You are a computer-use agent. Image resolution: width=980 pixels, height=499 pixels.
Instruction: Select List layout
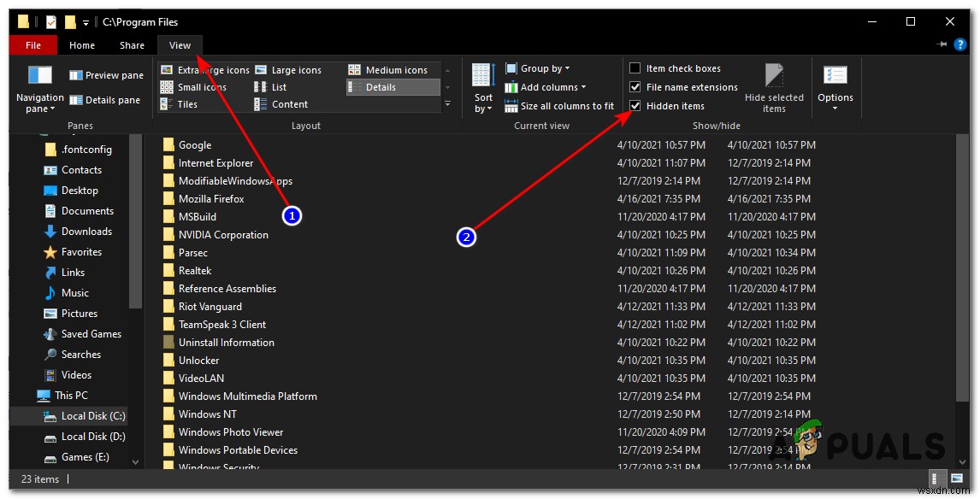click(x=270, y=87)
